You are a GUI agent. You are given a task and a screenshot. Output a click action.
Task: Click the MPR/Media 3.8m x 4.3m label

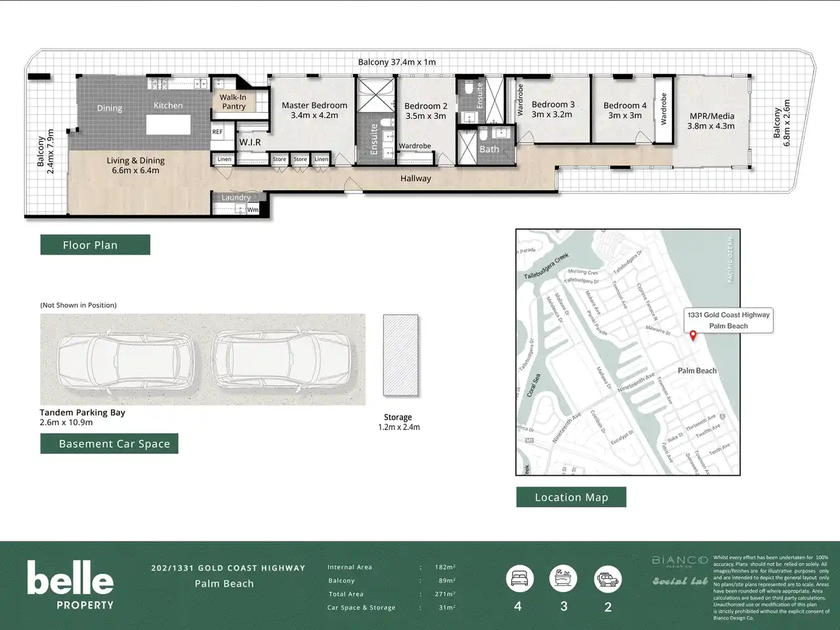click(711, 121)
